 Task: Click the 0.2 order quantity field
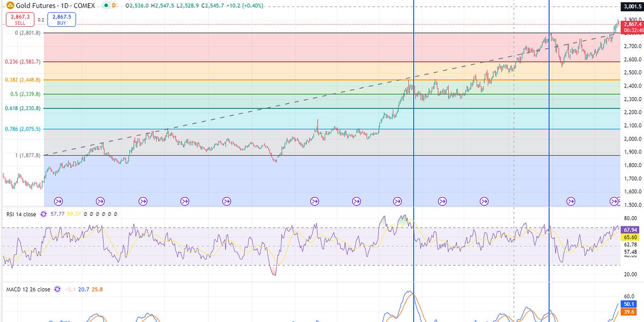point(40,19)
